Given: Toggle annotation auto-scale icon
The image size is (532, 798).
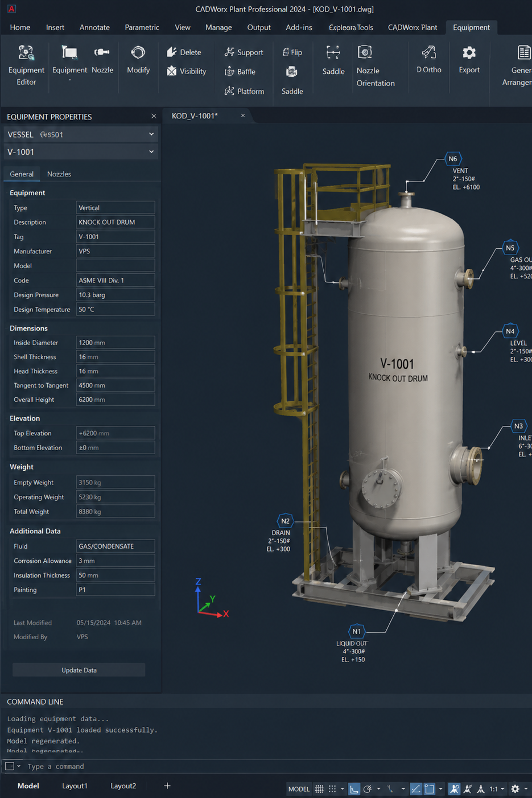Looking at the screenshot, I should click(x=467, y=789).
